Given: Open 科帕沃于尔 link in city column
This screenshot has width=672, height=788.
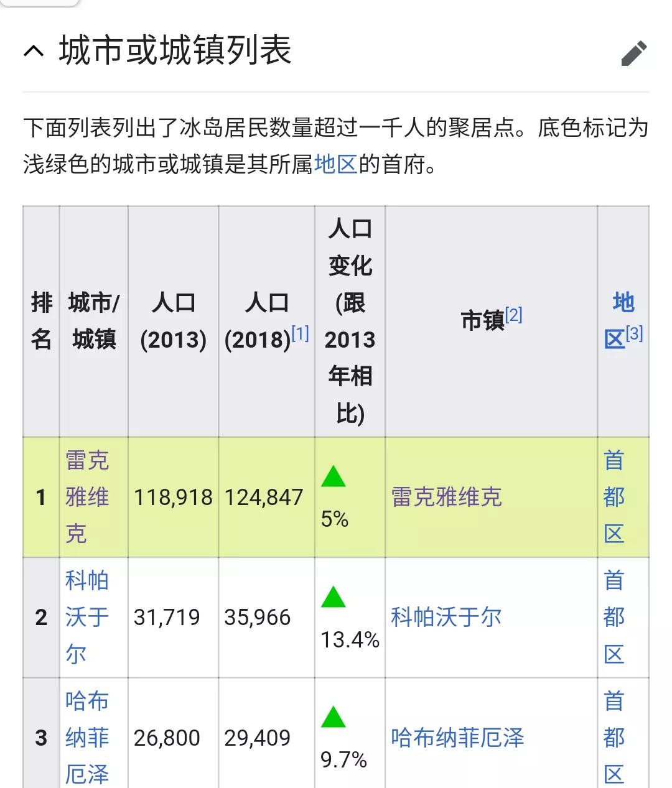Looking at the screenshot, I should click(x=87, y=617).
